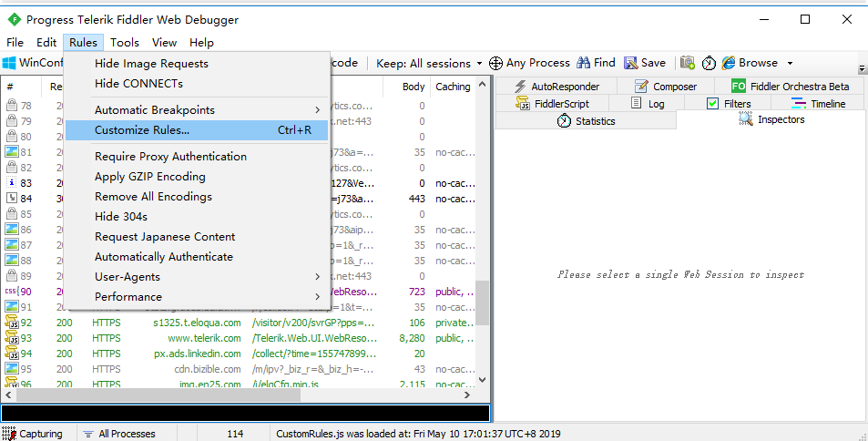Sort sessions by Caching column header
The image size is (868, 441).
pos(453,87)
